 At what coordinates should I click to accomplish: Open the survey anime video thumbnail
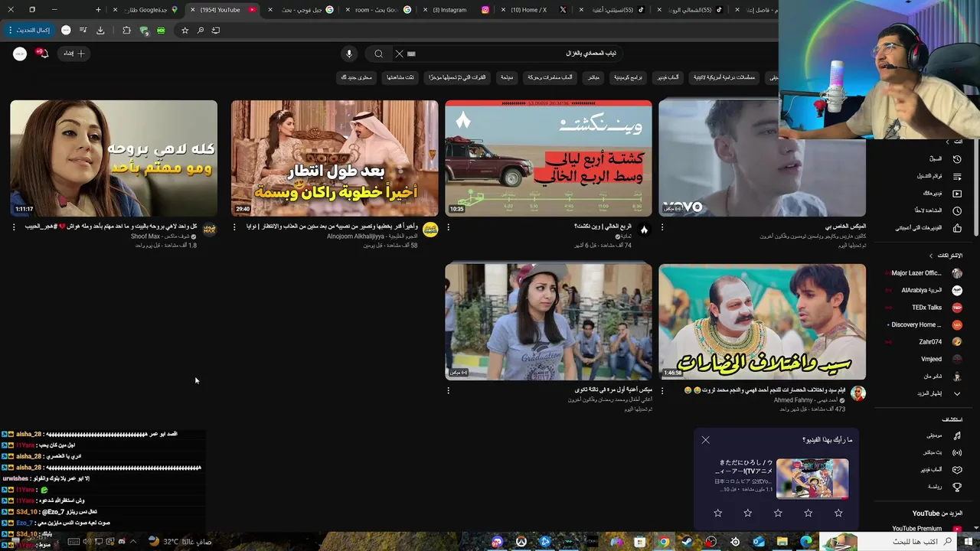coord(812,478)
